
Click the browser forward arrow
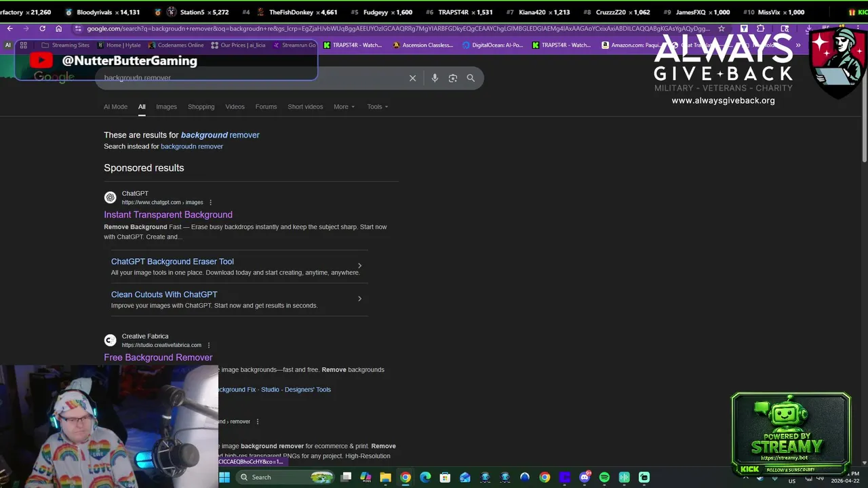(x=26, y=28)
